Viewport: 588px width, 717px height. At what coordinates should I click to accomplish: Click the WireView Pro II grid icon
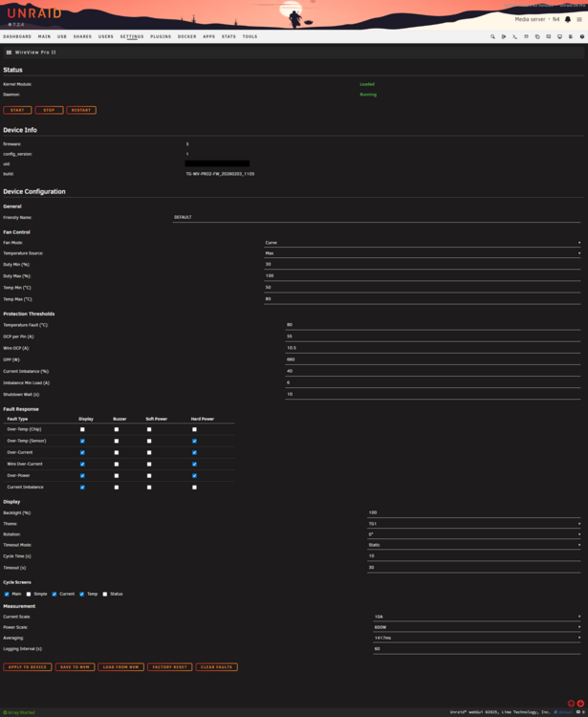9,53
